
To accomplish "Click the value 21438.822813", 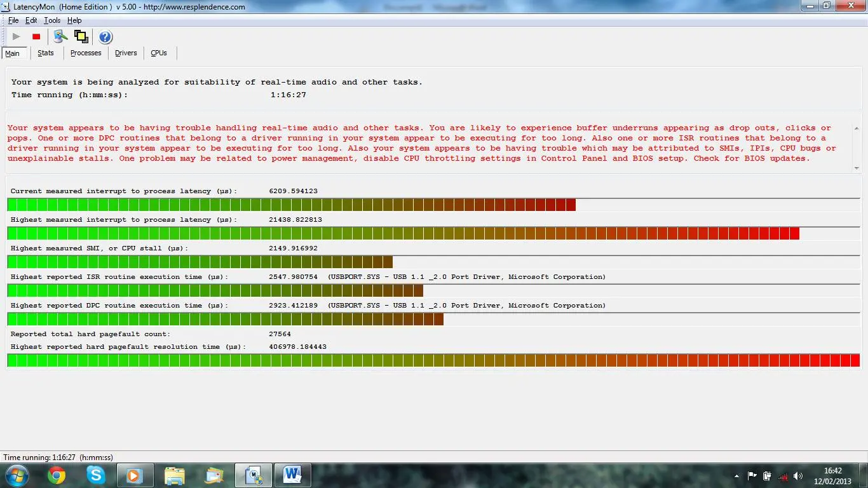I will click(295, 220).
